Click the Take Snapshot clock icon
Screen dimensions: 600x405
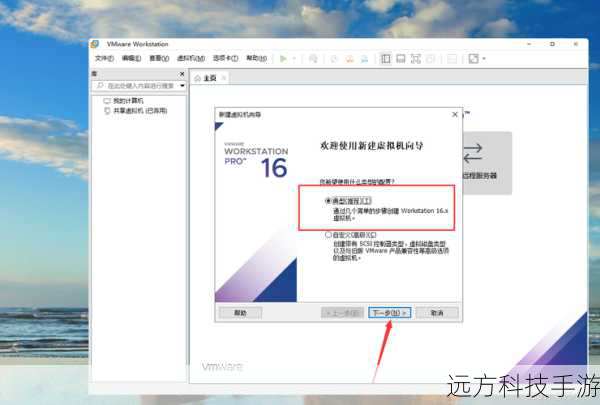(x=334, y=59)
